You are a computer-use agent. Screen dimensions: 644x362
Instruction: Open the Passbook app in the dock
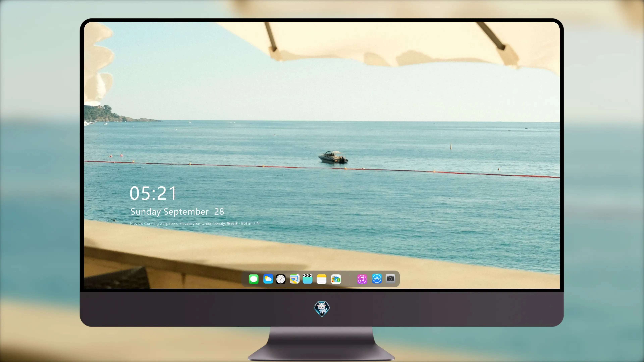tap(336, 279)
